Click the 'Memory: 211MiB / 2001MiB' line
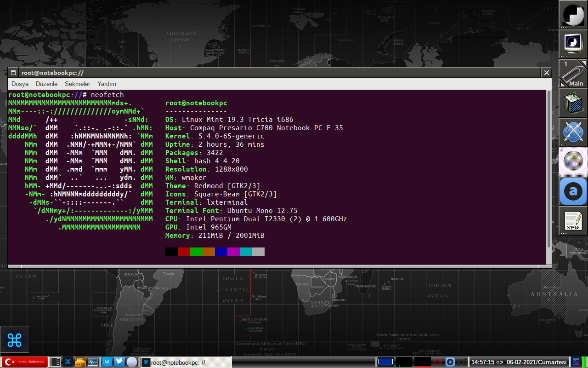Image resolution: width=588 pixels, height=368 pixels. point(215,236)
